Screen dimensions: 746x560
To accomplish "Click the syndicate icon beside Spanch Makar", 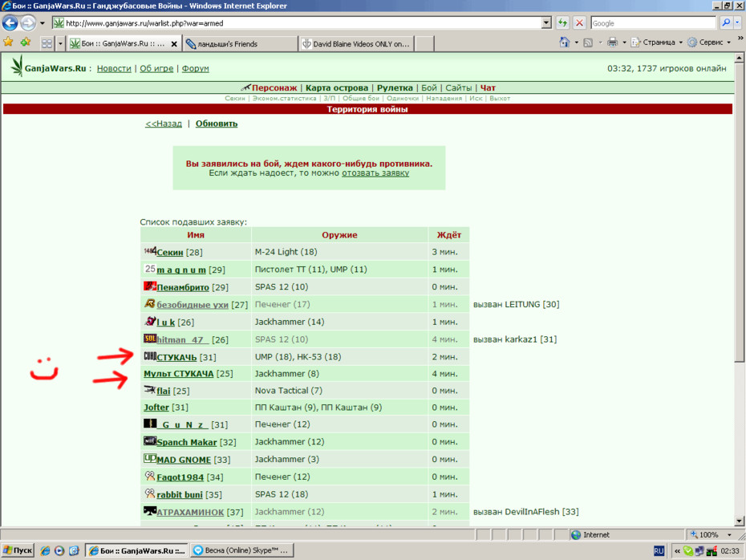I will coord(150,441).
